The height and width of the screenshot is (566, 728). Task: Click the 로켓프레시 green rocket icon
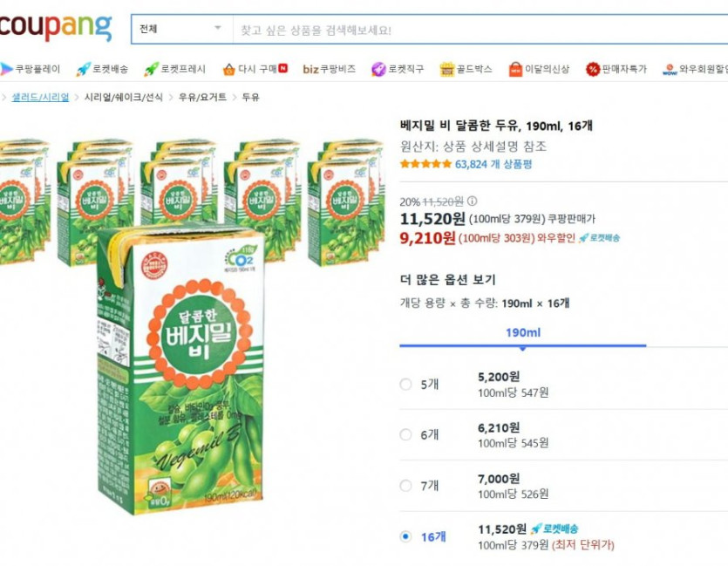pyautogui.click(x=152, y=69)
